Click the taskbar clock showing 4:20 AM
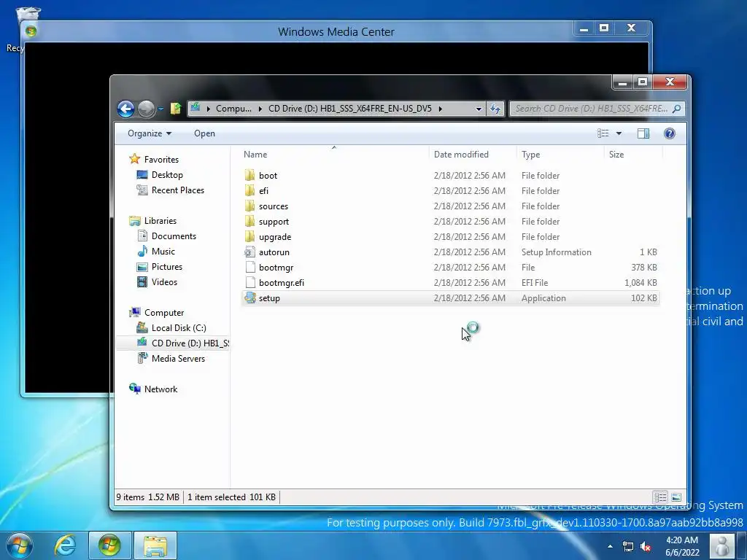This screenshot has width=747, height=560. pos(682,546)
